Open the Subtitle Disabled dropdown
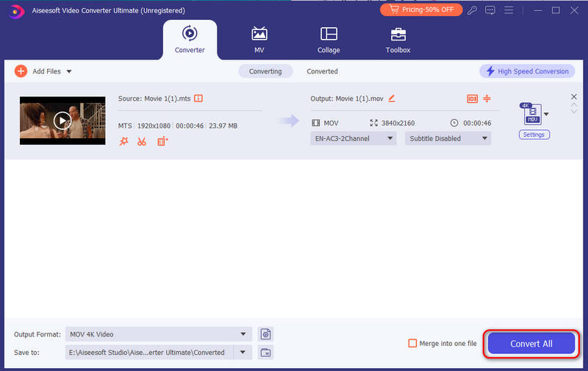The image size is (588, 371). pyautogui.click(x=448, y=139)
